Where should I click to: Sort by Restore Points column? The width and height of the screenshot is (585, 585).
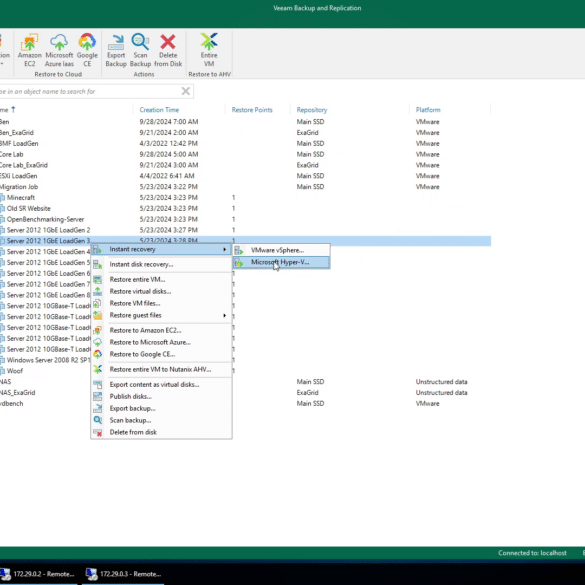click(252, 110)
